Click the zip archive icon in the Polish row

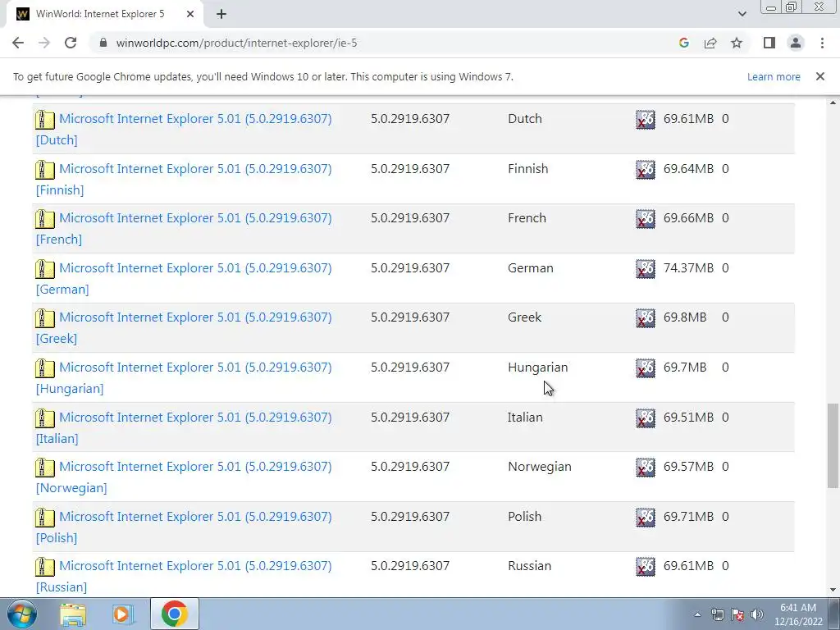[45, 517]
